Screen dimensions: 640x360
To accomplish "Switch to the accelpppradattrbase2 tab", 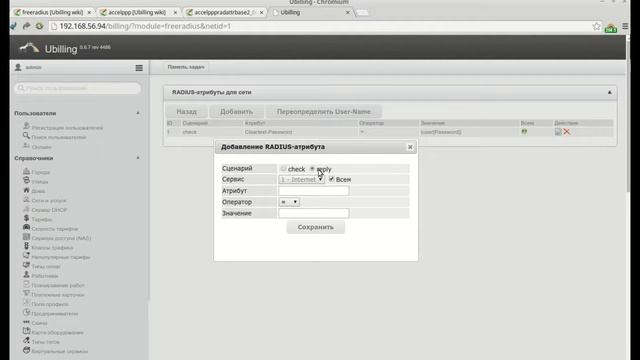I will [x=225, y=13].
